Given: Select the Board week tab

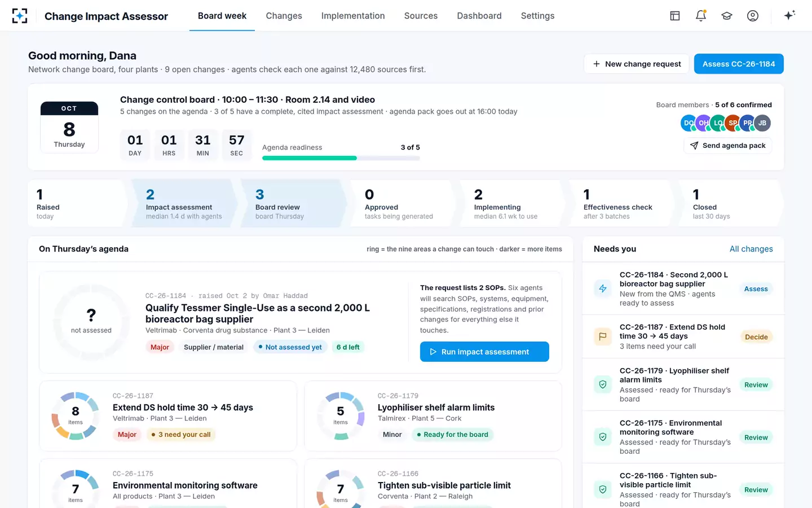Looking at the screenshot, I should coord(222,16).
